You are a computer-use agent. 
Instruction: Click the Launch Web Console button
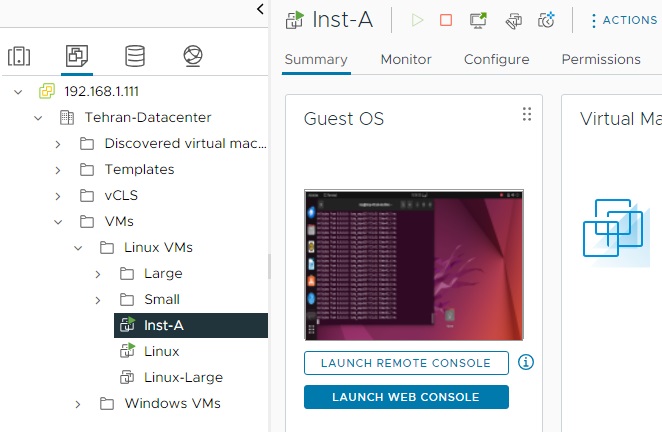click(x=406, y=397)
